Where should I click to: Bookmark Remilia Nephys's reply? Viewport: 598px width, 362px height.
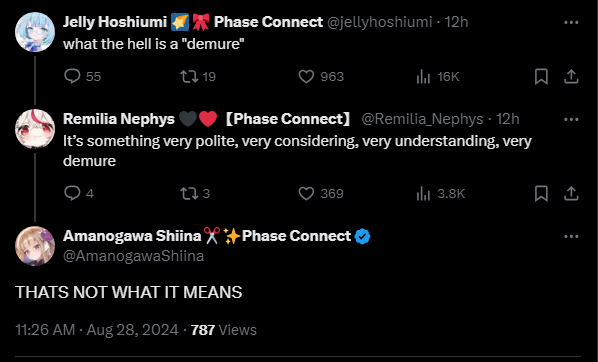(541, 194)
